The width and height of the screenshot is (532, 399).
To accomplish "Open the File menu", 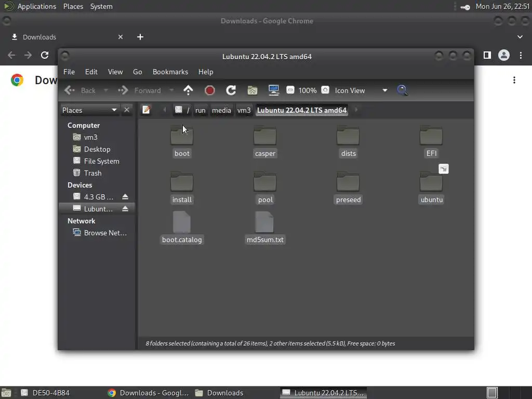I will click(x=69, y=72).
